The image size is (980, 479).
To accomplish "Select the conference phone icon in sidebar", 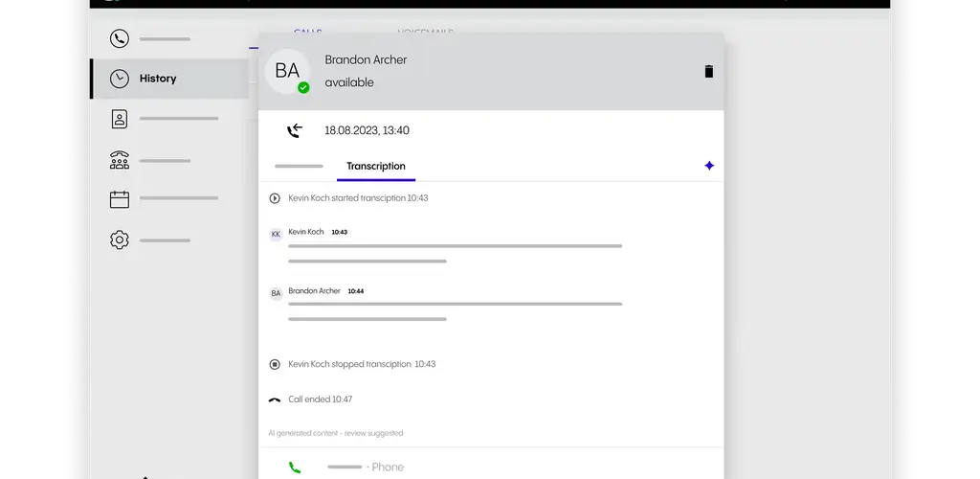I will [x=119, y=159].
